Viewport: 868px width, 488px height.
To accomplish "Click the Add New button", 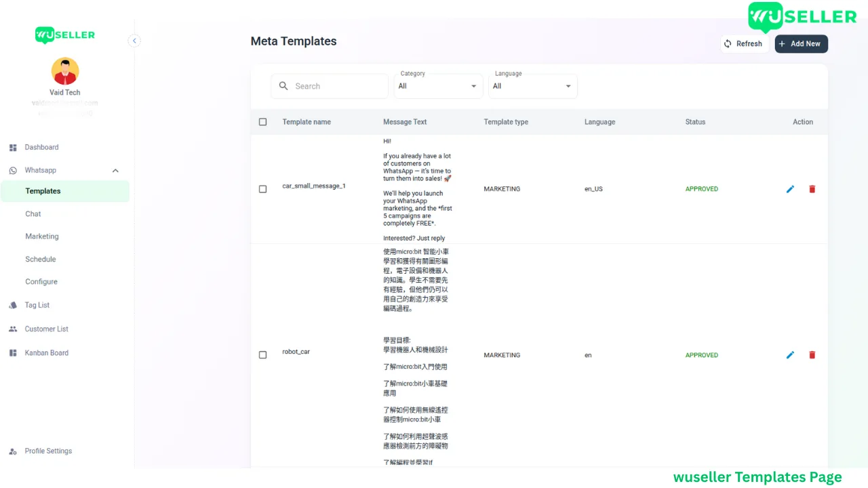I will [x=801, y=44].
